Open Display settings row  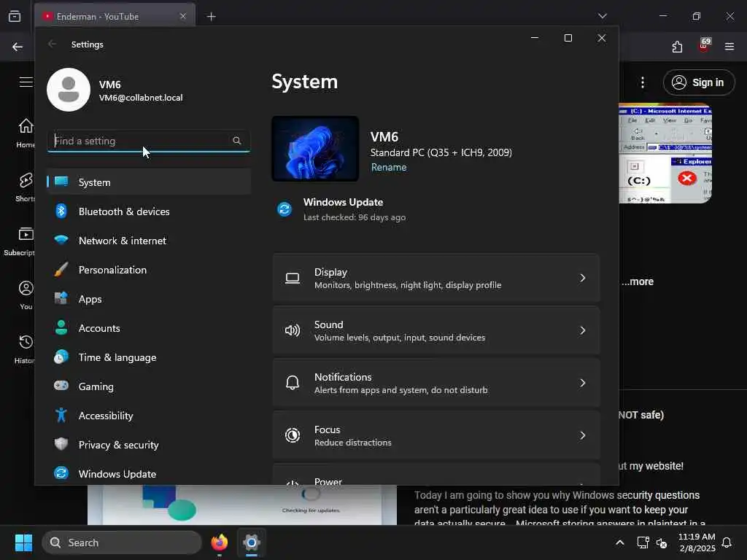point(436,278)
